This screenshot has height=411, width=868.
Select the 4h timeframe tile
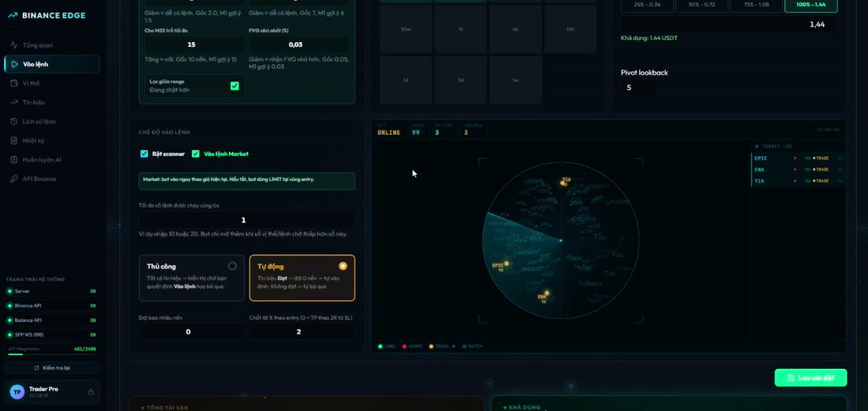pos(515,29)
